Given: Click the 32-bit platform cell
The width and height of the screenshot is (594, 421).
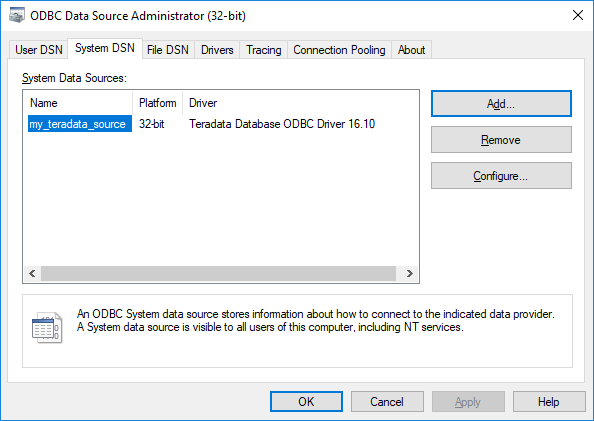Looking at the screenshot, I should coord(152,124).
